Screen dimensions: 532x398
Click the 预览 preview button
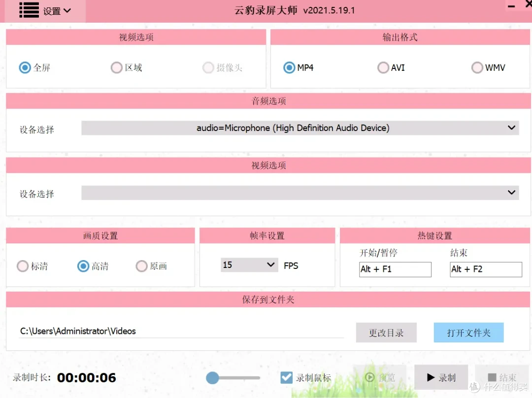tap(380, 377)
